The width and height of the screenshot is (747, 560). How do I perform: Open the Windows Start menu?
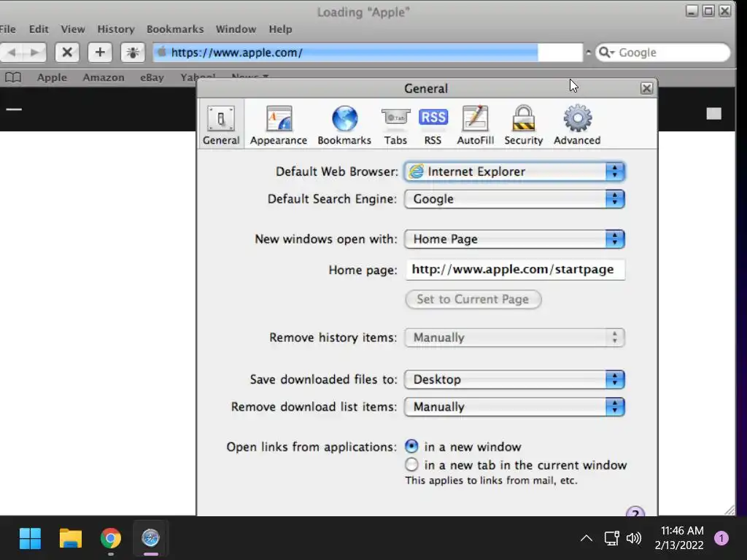tap(30, 538)
